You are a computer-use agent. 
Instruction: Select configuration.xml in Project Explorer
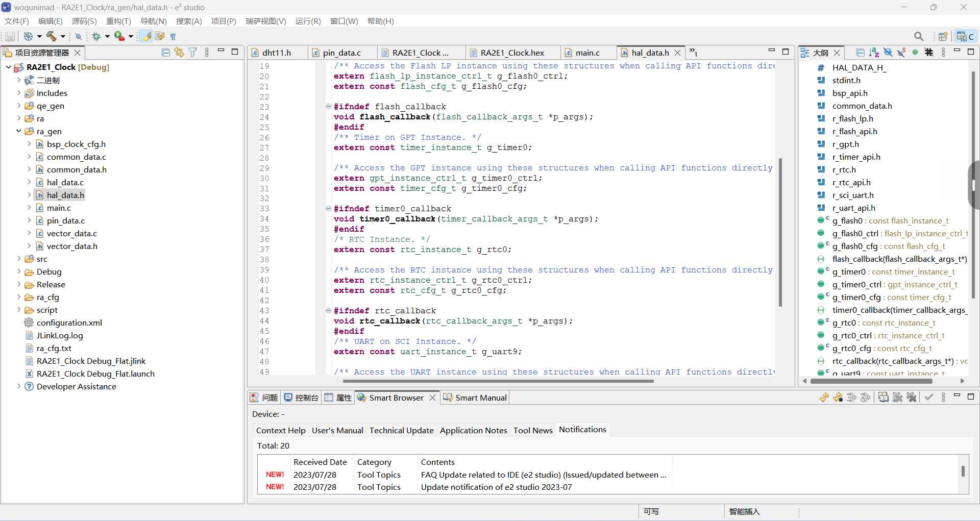click(69, 322)
